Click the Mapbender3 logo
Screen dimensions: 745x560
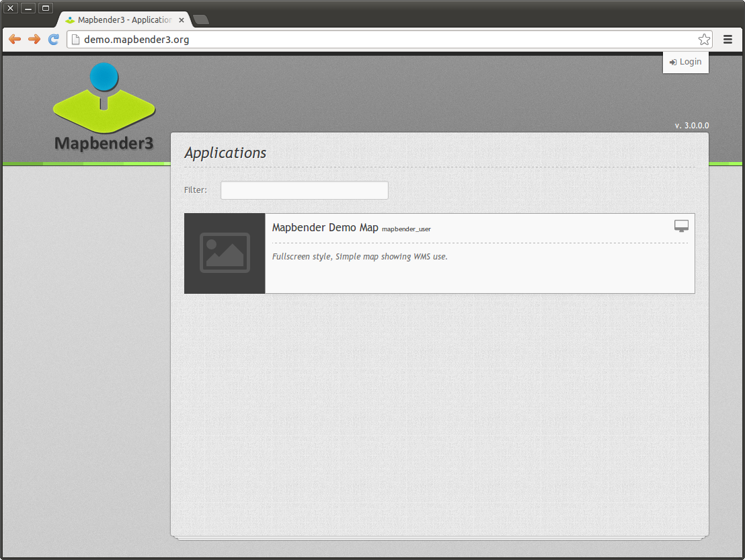(104, 108)
